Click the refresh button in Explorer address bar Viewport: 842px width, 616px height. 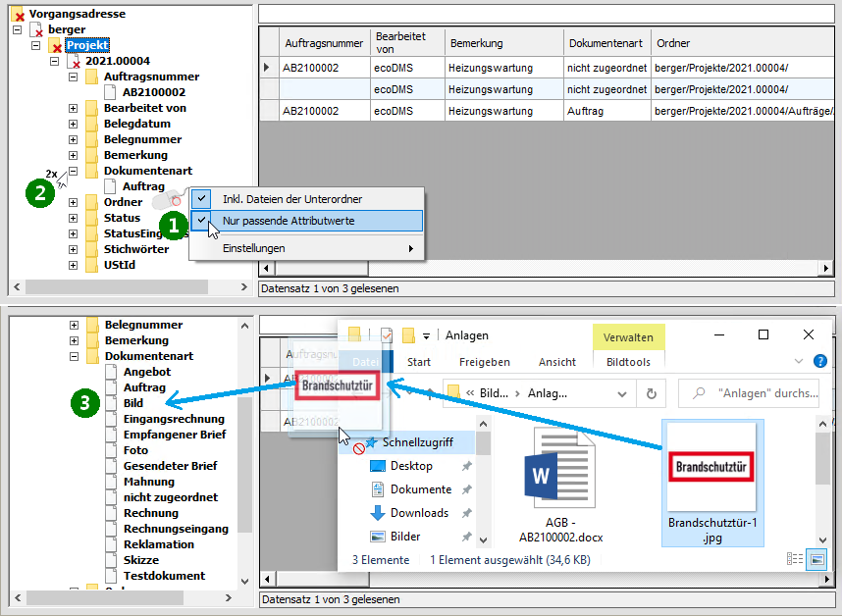(651, 394)
